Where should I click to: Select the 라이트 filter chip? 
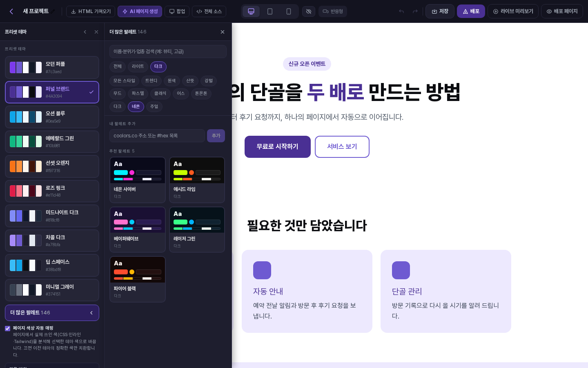tap(138, 67)
